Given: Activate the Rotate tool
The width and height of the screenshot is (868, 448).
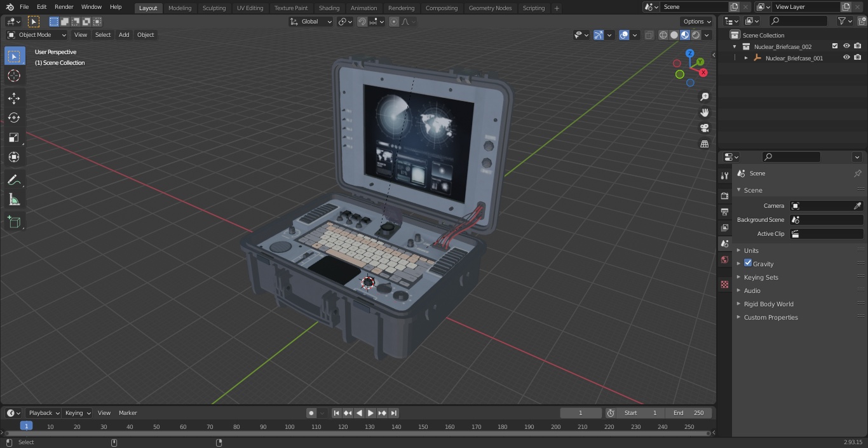Looking at the screenshot, I should coord(14,118).
